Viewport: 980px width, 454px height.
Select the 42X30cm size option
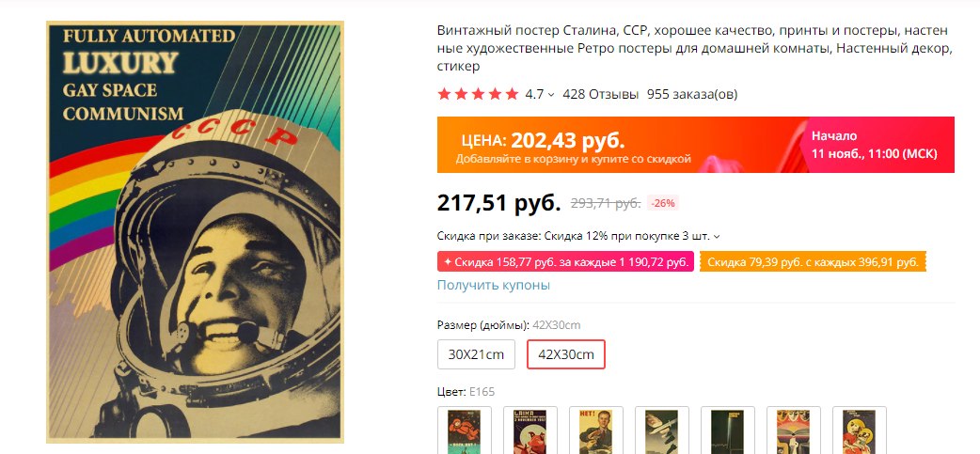pos(566,354)
